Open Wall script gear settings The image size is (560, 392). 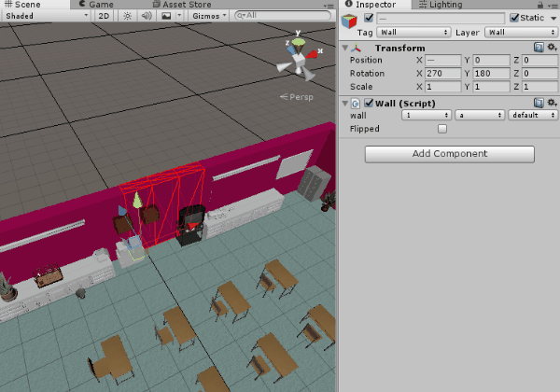[552, 103]
